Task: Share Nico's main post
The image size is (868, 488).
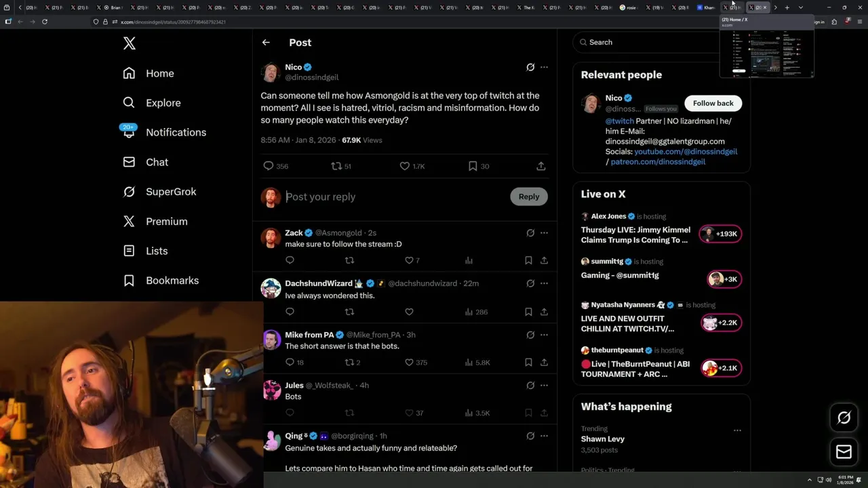Action: click(x=541, y=166)
